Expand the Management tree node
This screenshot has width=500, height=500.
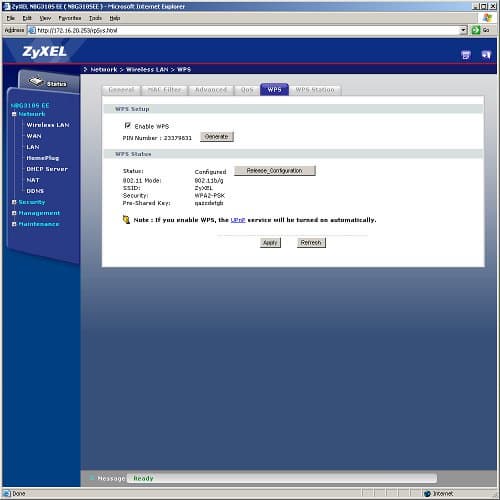click(x=14, y=213)
